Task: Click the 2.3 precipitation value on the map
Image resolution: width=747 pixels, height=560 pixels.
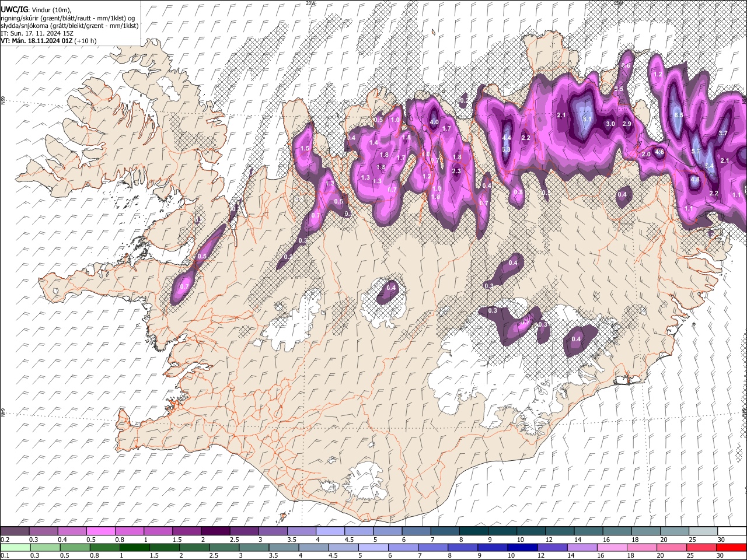Action: coord(456,171)
